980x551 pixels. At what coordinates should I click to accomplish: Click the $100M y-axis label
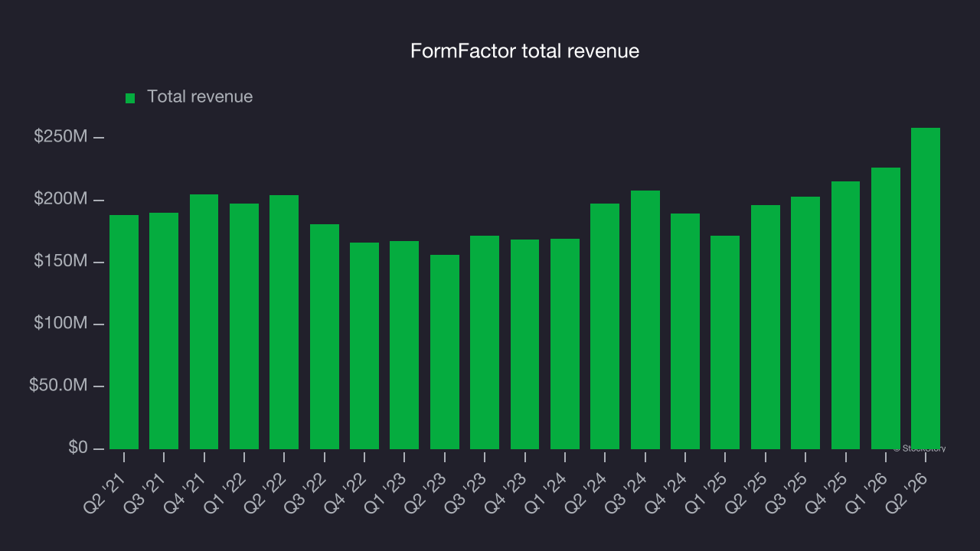coord(60,324)
